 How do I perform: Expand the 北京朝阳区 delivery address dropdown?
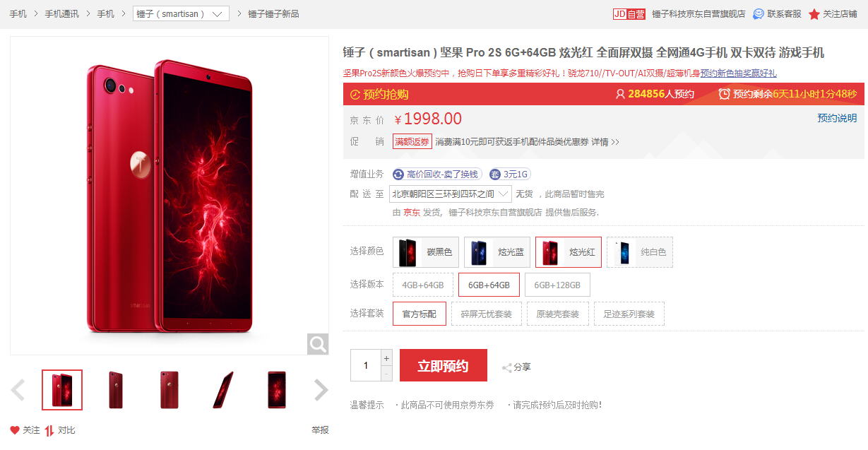(451, 194)
